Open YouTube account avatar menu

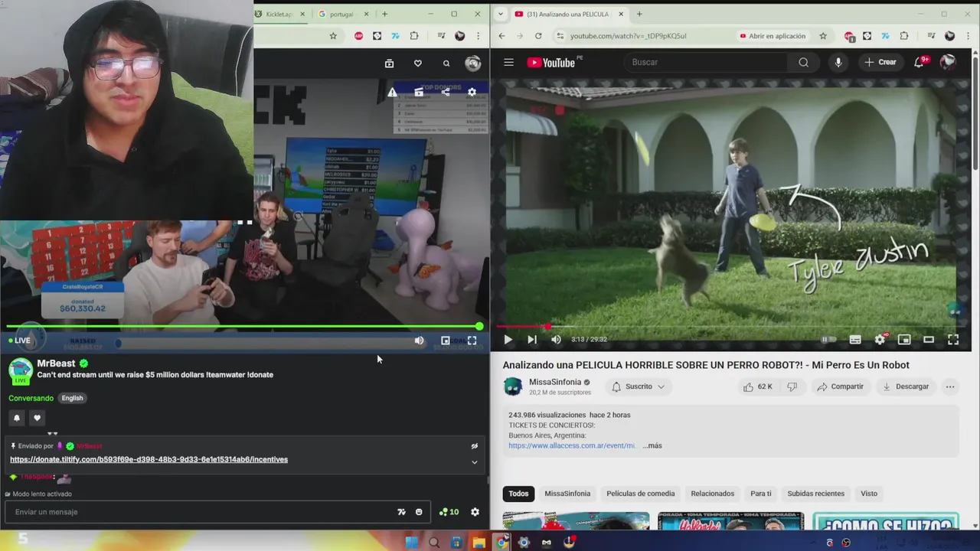(948, 62)
